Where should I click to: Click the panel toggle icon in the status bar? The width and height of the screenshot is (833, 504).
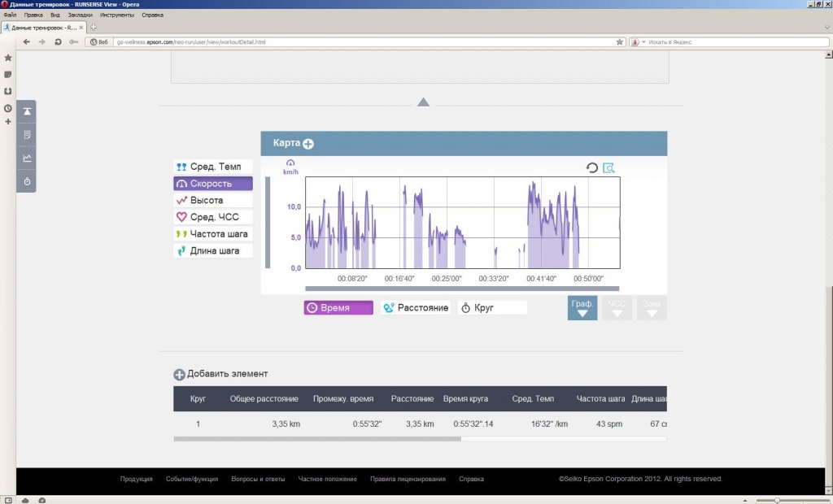(8, 500)
